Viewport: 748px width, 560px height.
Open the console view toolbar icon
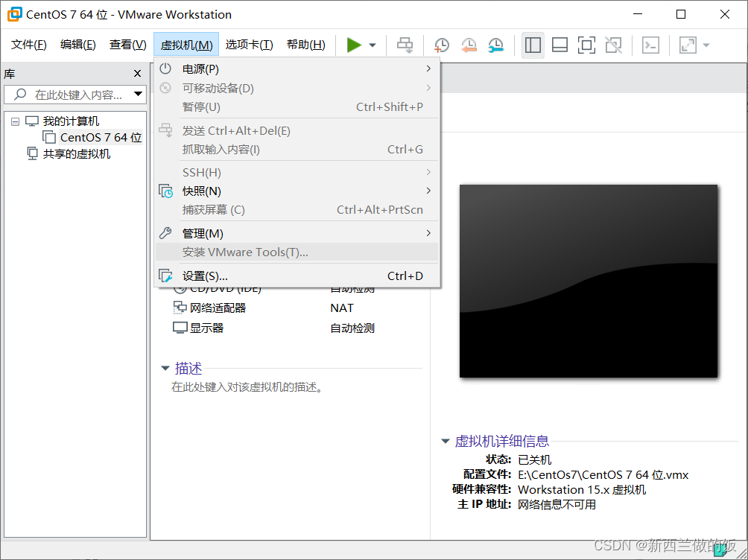coord(650,45)
